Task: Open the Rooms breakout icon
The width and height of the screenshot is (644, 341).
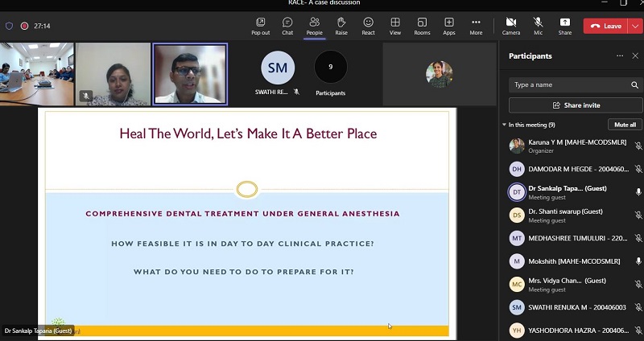Action: [x=422, y=25]
